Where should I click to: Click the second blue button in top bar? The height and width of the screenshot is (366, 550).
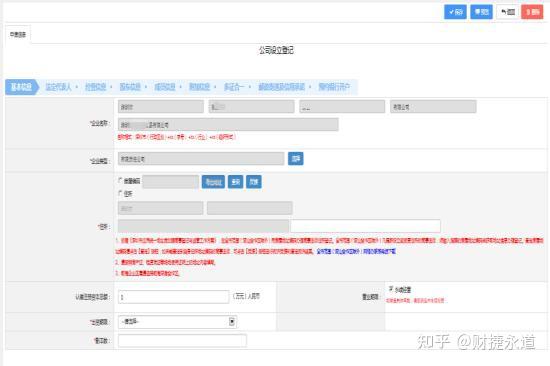pos(481,12)
